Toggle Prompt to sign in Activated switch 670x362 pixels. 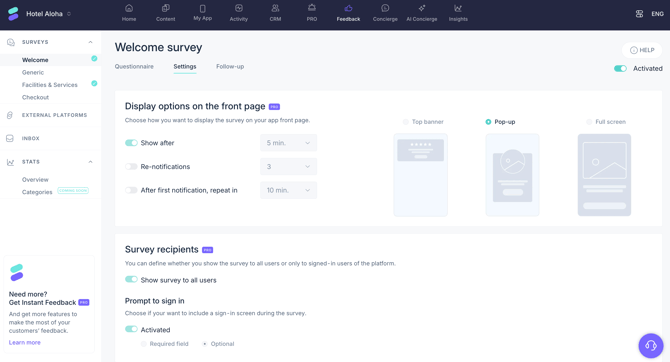[131, 329]
